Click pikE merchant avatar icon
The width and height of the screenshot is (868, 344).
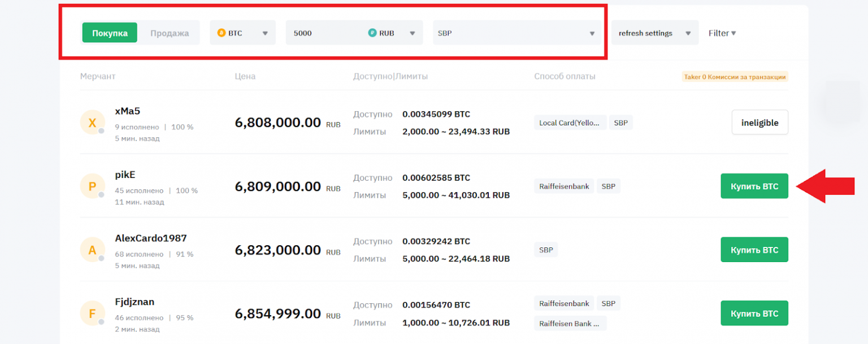92,186
